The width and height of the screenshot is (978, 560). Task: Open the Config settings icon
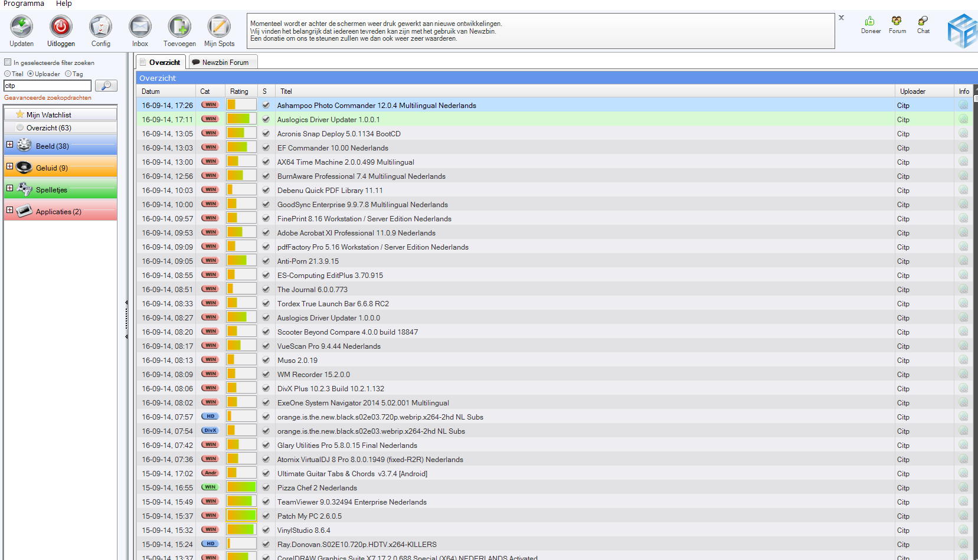tap(100, 27)
